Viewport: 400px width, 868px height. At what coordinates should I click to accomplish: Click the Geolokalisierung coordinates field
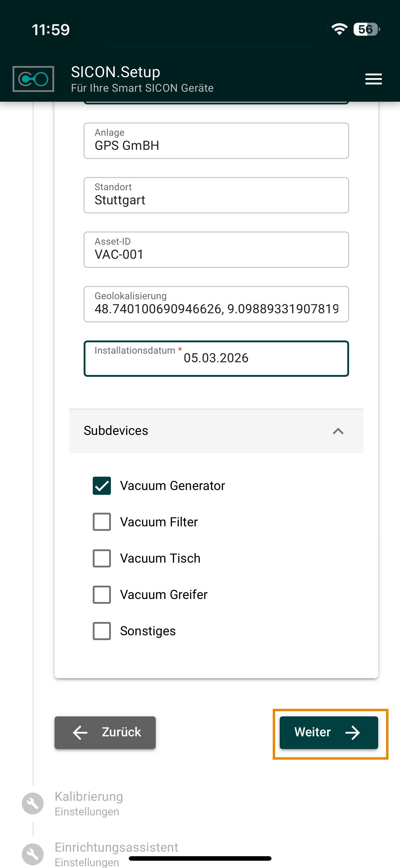point(216,304)
